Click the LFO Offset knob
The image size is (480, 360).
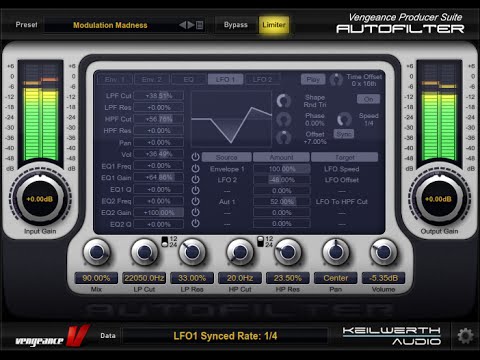[284, 137]
